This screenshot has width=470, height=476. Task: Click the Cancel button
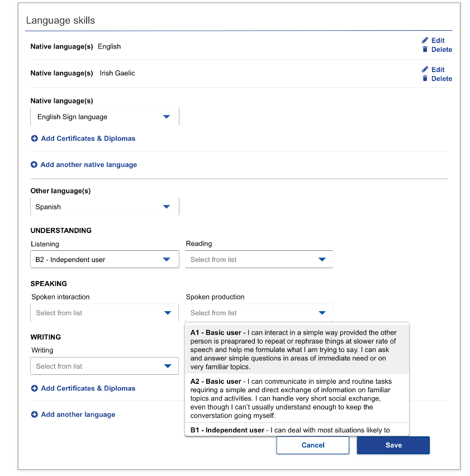(313, 445)
